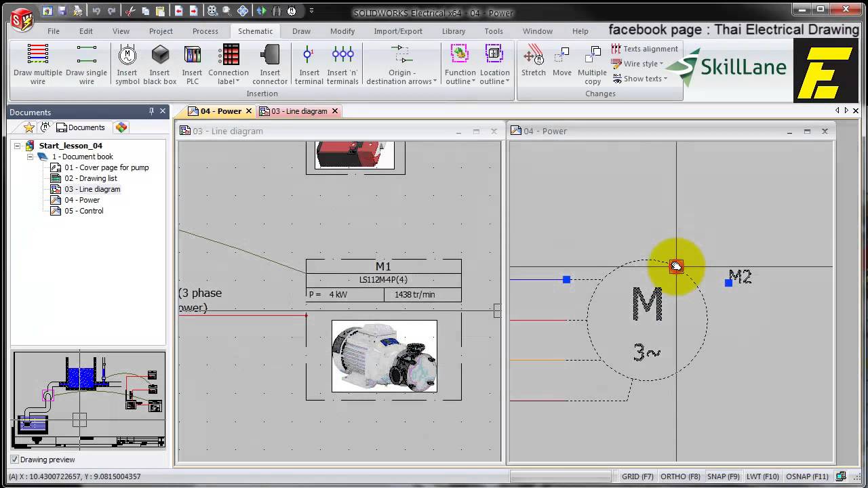Click the next drawing red arrow icon

194,11
